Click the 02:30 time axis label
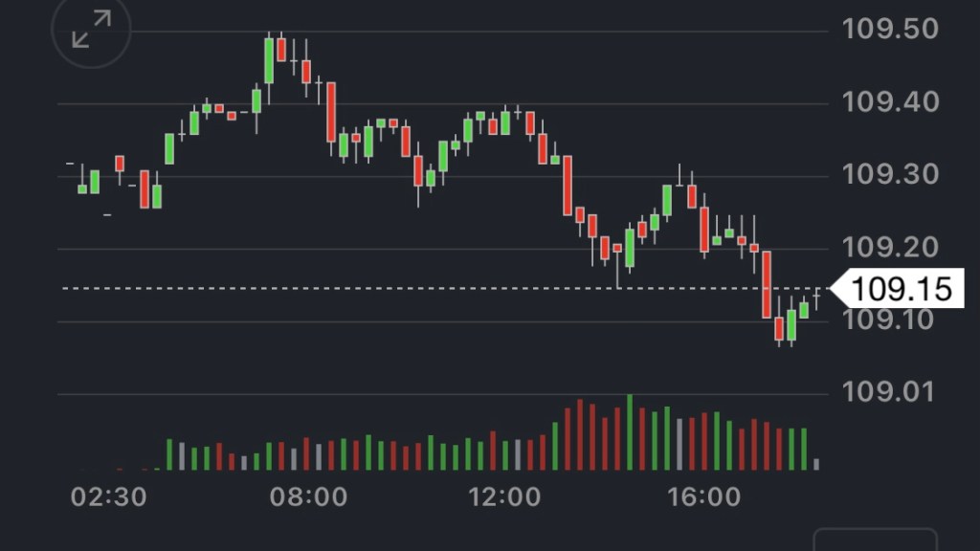The width and height of the screenshot is (980, 551). pyautogui.click(x=109, y=497)
